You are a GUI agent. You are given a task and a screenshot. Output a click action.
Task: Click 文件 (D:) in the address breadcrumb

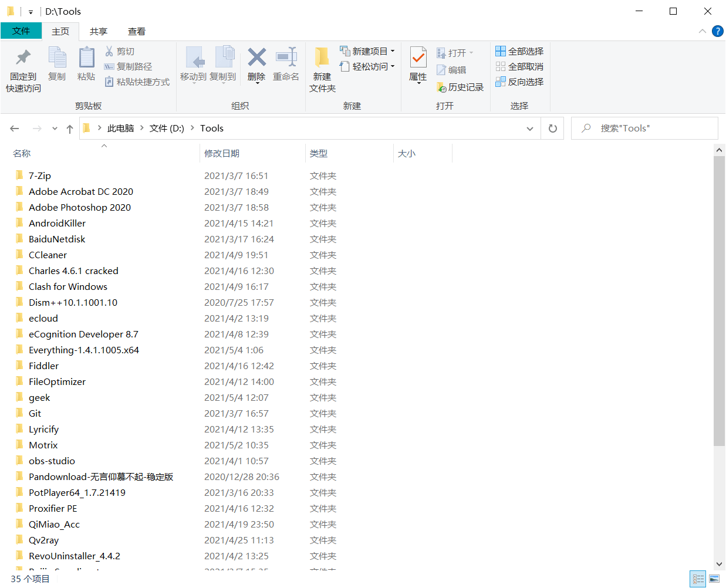click(167, 129)
